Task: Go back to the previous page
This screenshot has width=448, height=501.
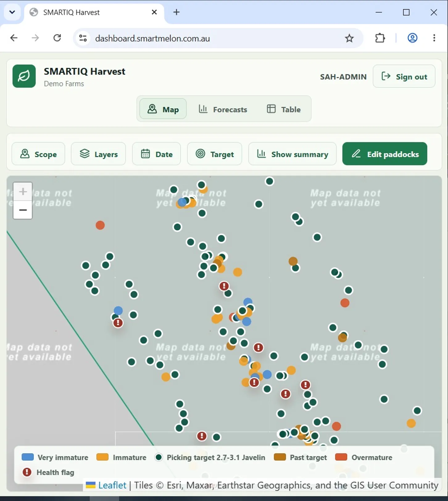Action: point(14,38)
